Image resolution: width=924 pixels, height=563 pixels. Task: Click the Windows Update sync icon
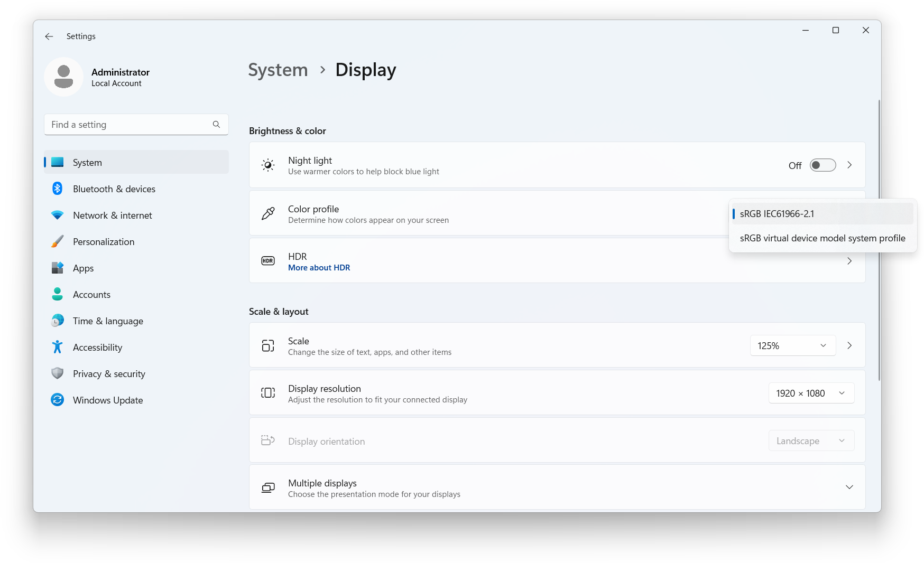point(58,400)
